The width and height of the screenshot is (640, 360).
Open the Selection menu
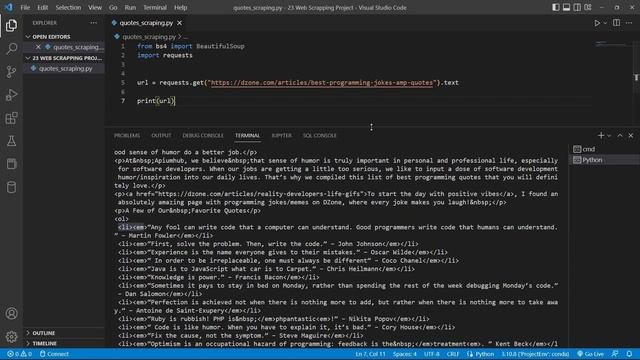(x=68, y=7)
